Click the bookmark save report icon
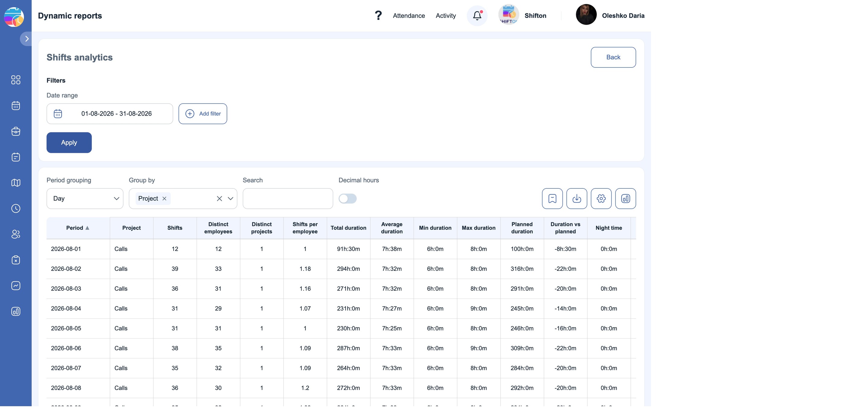 (552, 199)
